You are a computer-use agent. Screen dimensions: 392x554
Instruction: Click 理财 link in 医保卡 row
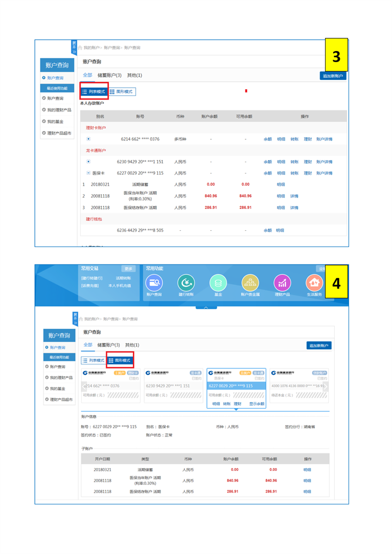[x=308, y=173]
